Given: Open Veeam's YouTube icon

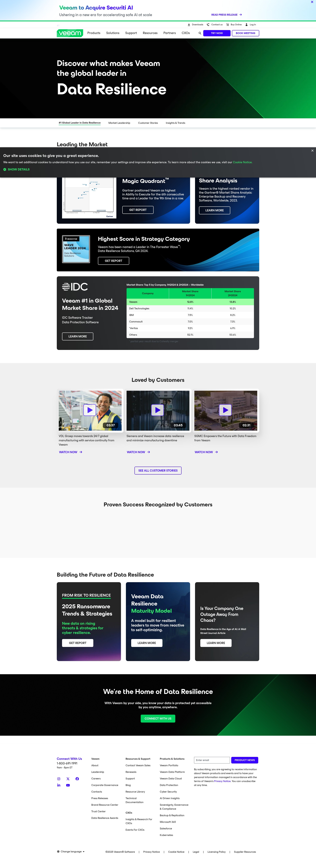Looking at the screenshot, I should pyautogui.click(x=68, y=785).
